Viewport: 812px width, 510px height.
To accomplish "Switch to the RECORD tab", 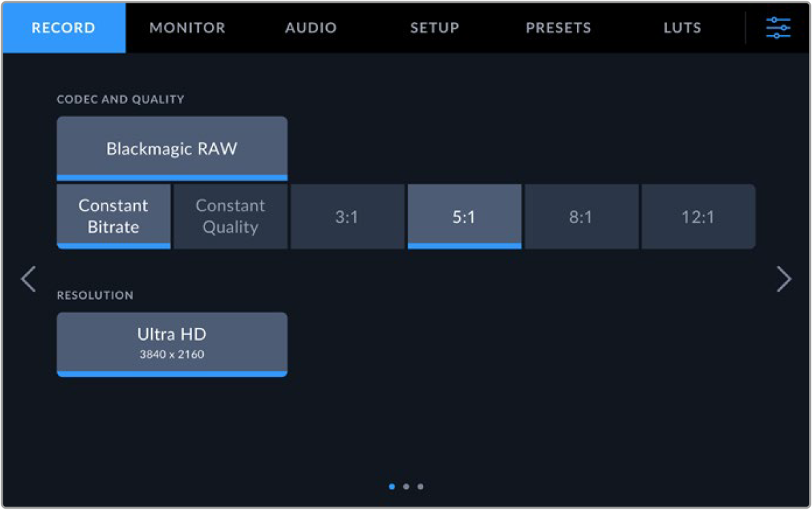I will pyautogui.click(x=64, y=27).
